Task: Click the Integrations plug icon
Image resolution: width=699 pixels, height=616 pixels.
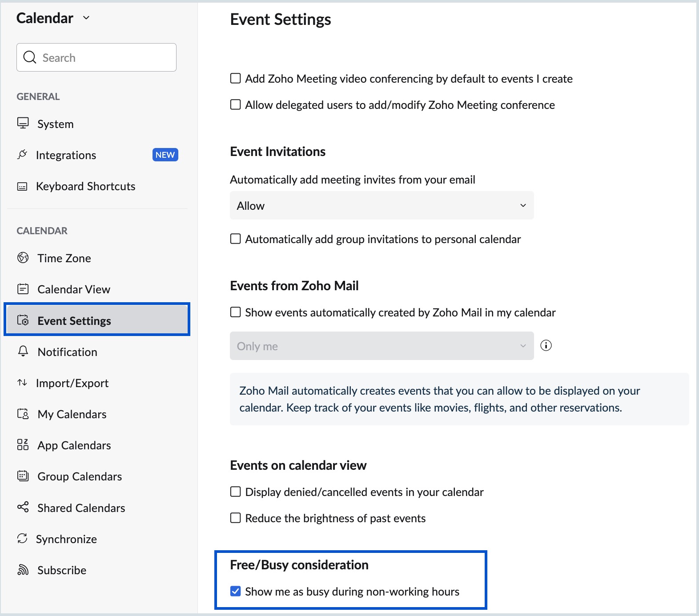Action: [x=22, y=155]
